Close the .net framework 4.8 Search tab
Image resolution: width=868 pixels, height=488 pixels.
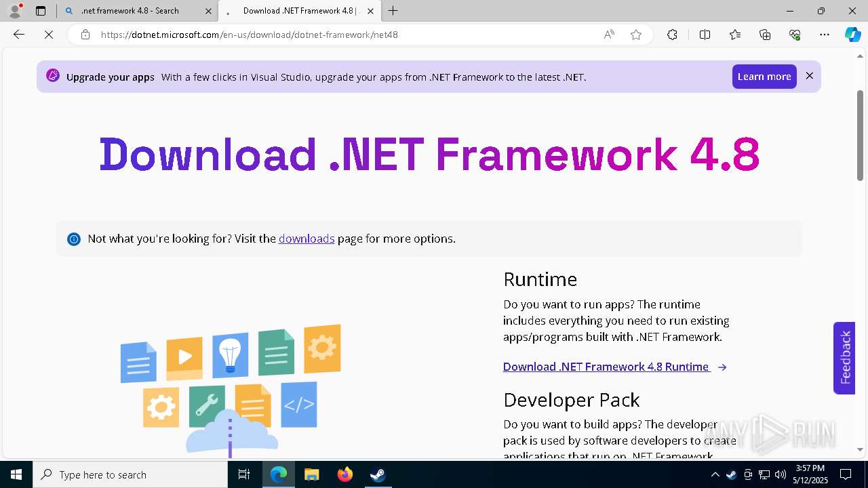pos(208,11)
